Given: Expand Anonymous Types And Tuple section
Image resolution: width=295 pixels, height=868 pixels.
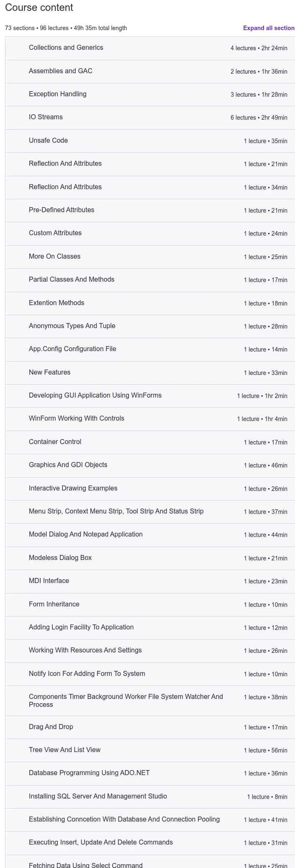Looking at the screenshot, I should (150, 326).
